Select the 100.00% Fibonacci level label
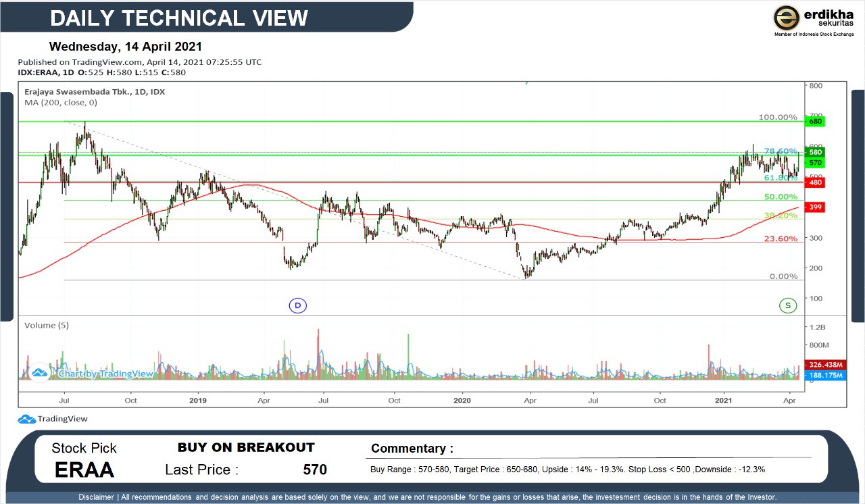Image resolution: width=865 pixels, height=504 pixels. [777, 118]
